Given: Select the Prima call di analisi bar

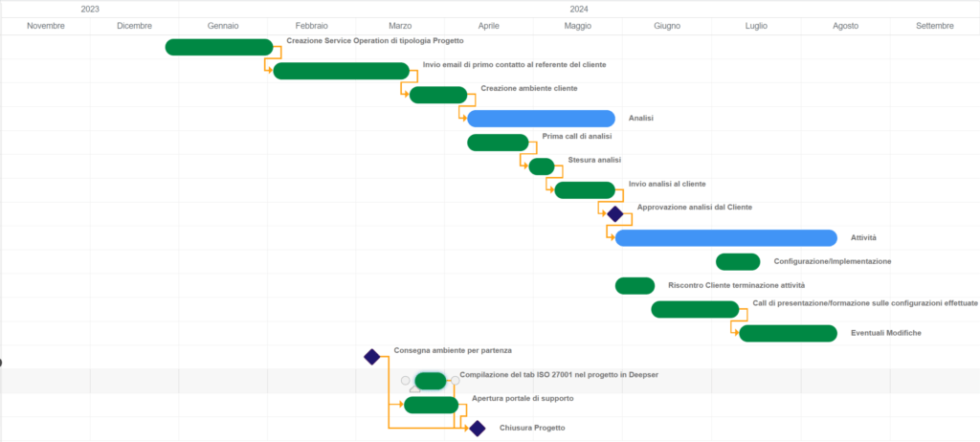Looking at the screenshot, I should pos(498,143).
